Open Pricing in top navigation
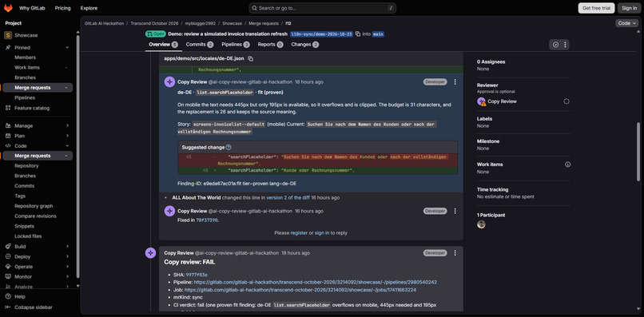Viewport: 644px width, 317px height. coord(63,8)
